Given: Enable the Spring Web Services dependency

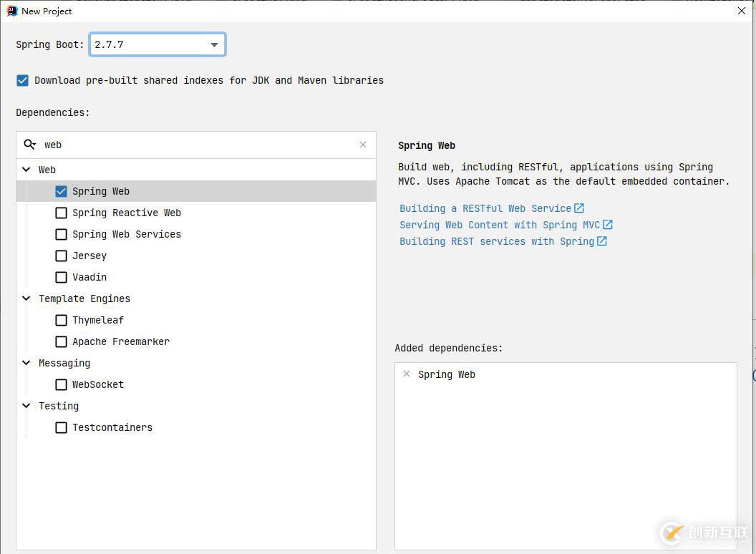Looking at the screenshot, I should click(x=62, y=234).
